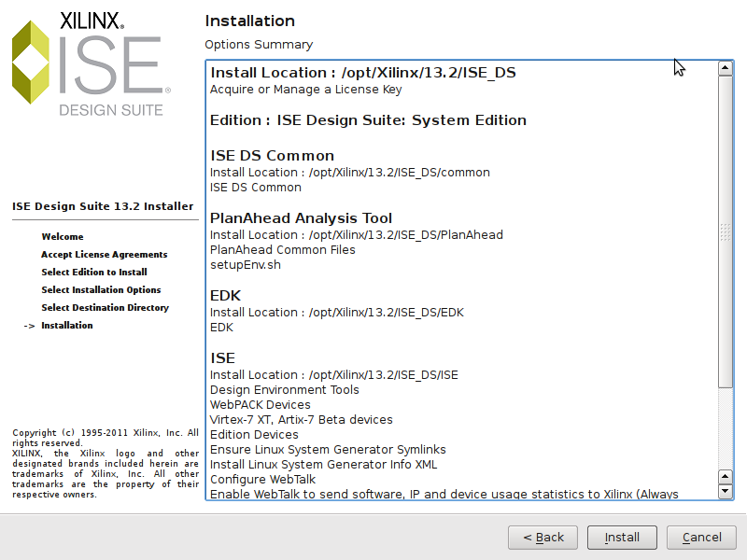
Task: Go back with the Back button
Action: [543, 538]
